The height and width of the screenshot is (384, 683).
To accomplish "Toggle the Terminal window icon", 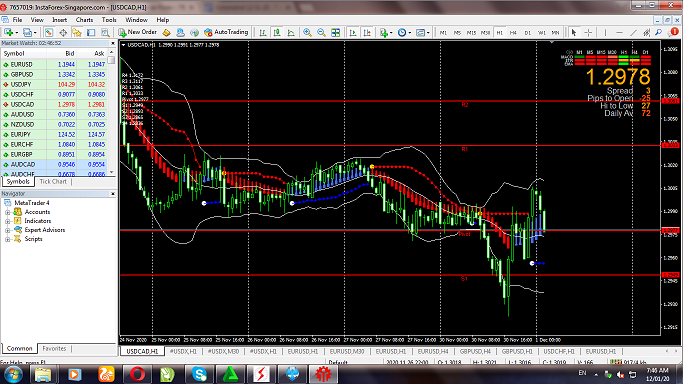I will [91, 32].
